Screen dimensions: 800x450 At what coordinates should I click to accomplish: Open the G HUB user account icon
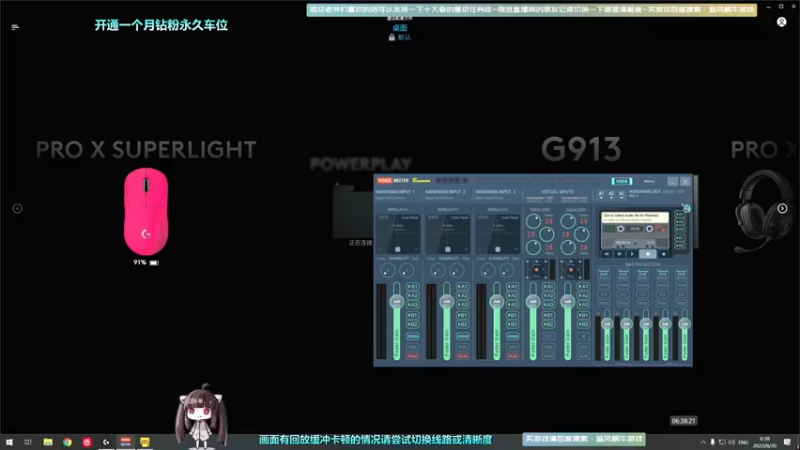[781, 22]
